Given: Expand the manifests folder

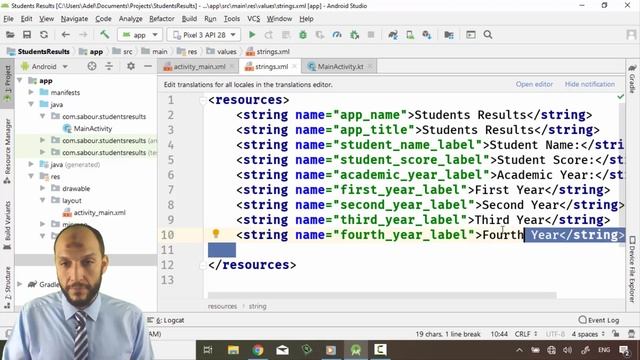Looking at the screenshot, I should point(31,92).
